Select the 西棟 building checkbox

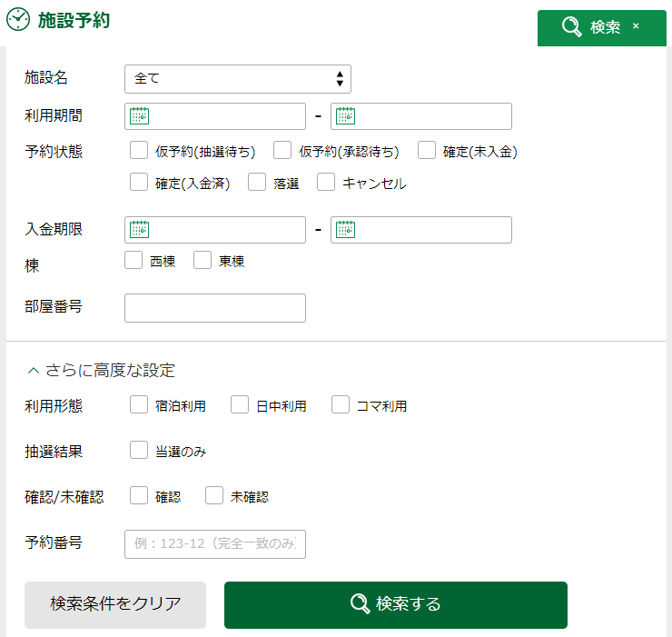tap(133, 260)
